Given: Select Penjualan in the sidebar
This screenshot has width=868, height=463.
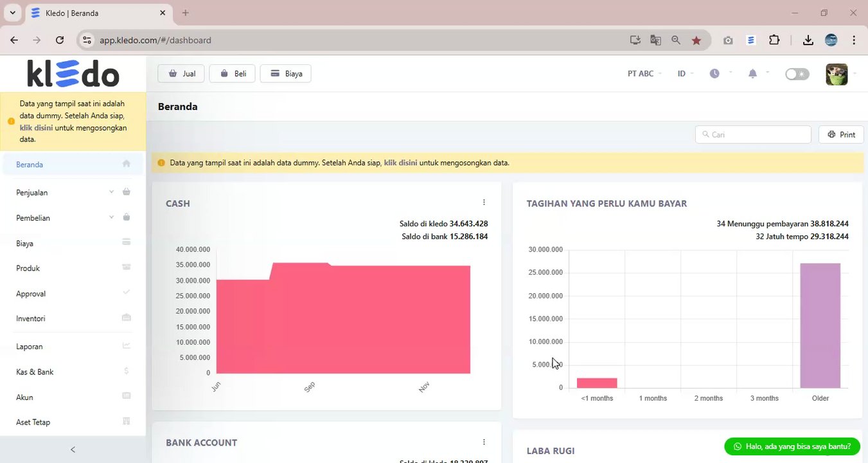Looking at the screenshot, I should [73, 192].
